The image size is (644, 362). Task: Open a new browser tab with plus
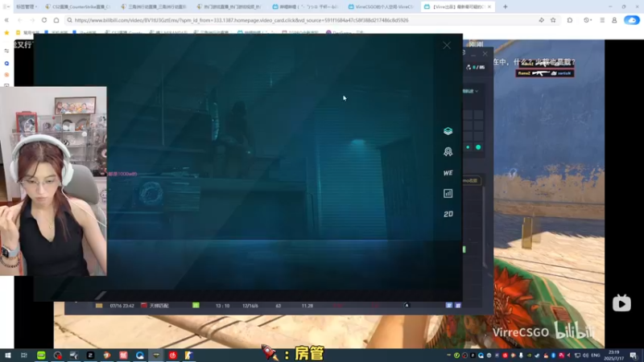click(506, 6)
